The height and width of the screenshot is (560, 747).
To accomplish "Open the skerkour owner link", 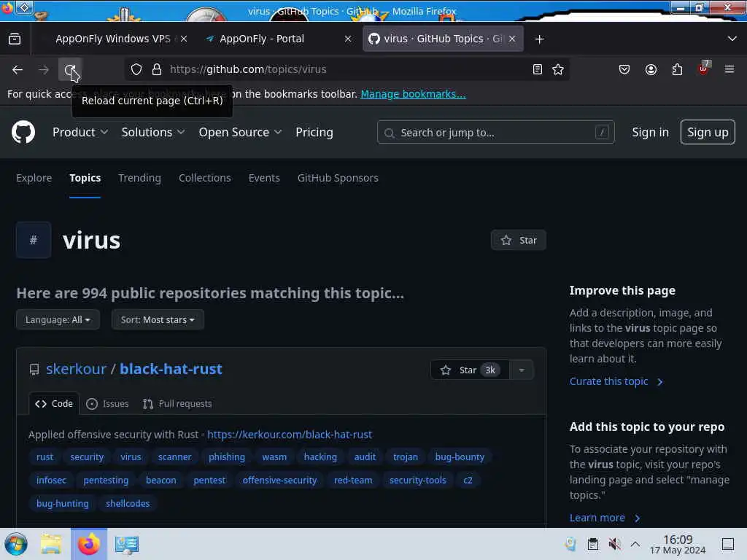I will pos(76,369).
